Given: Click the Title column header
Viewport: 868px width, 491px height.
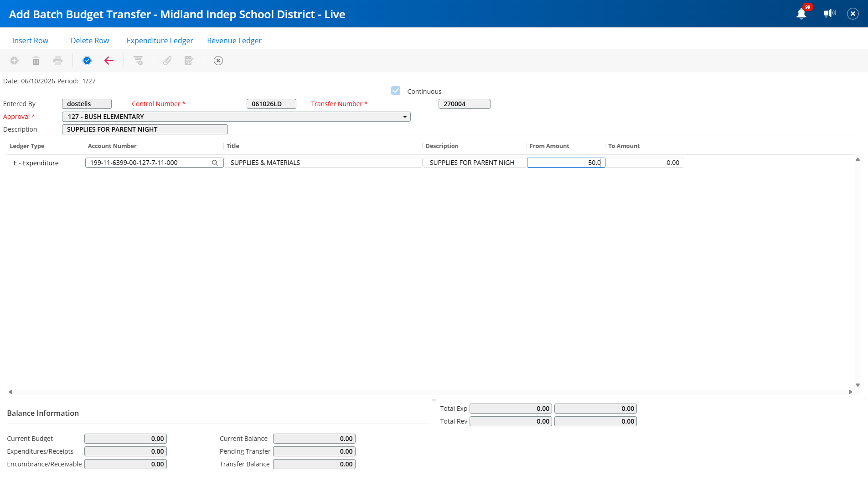Looking at the screenshot, I should click(232, 146).
